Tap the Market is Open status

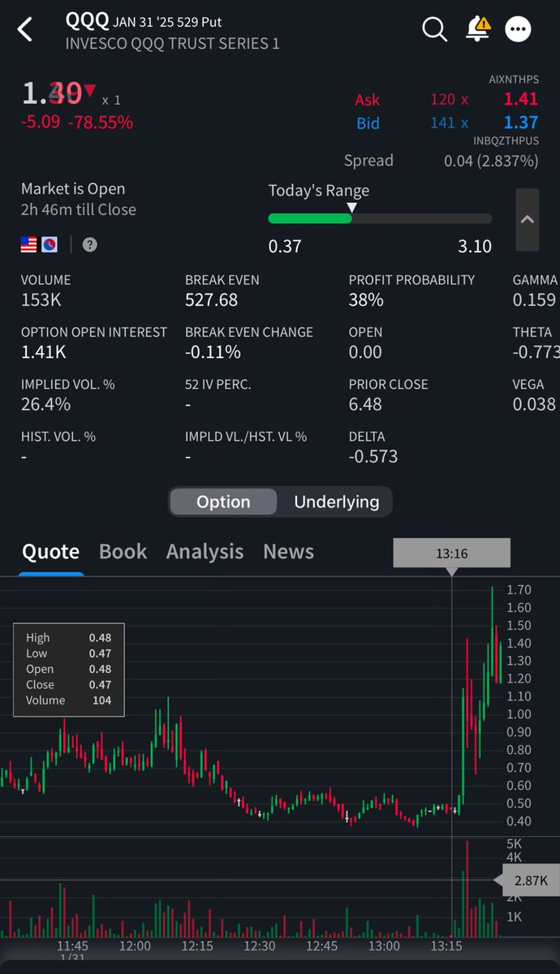73,189
